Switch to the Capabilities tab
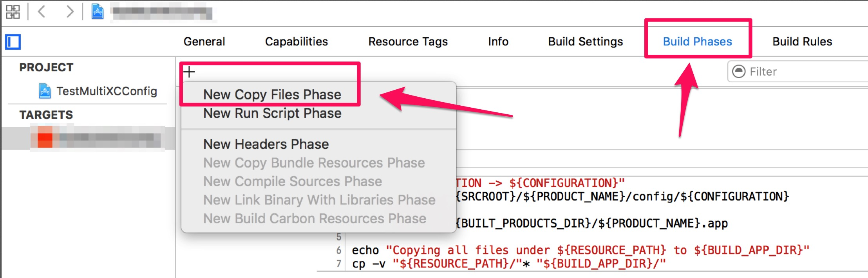Viewport: 868px width, 278px height. [x=296, y=42]
